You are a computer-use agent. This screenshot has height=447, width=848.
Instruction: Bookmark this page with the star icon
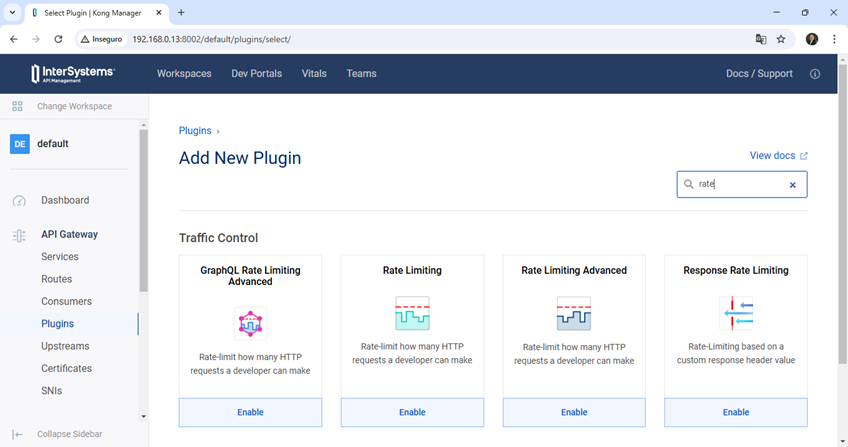(781, 39)
